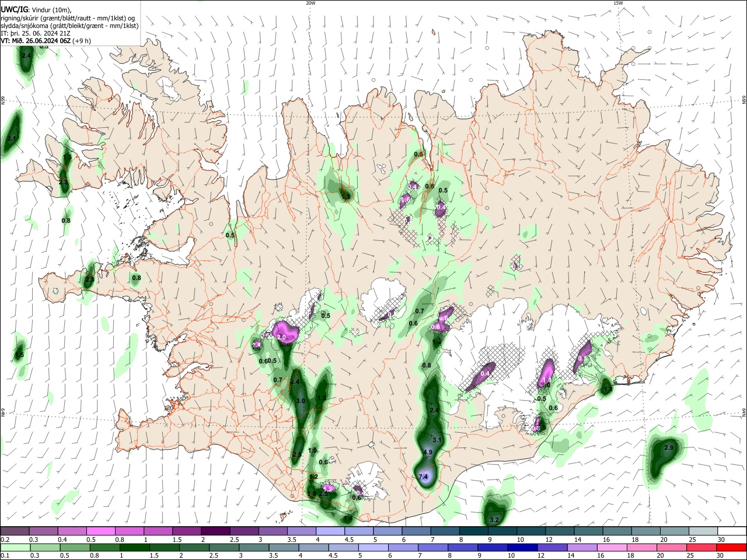Click the white swatch after 30 on upper scale

click(x=732, y=531)
